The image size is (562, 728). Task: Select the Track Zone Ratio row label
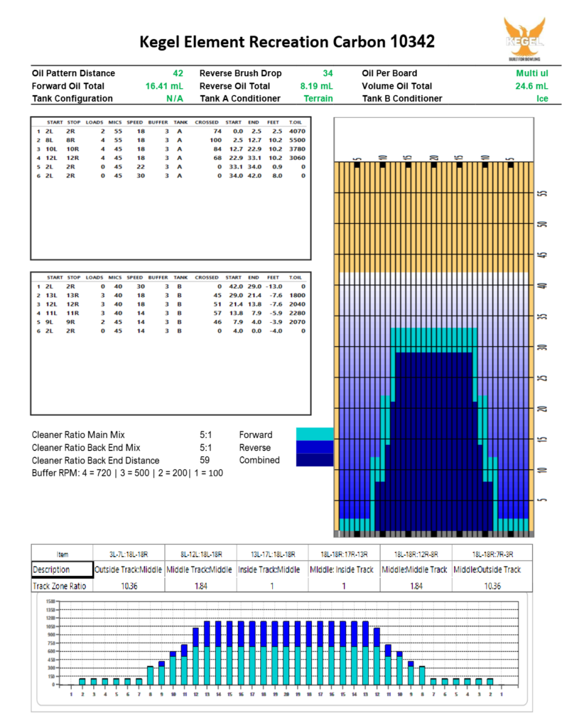point(62,587)
